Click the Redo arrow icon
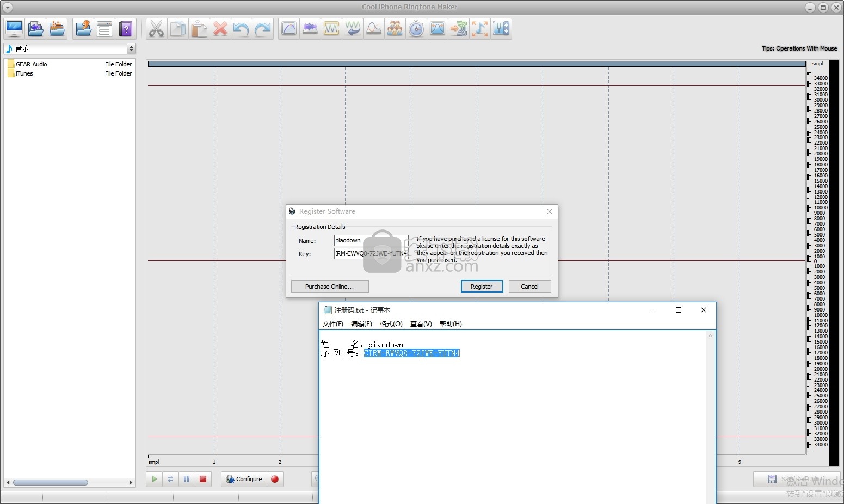The height and width of the screenshot is (504, 844). tap(263, 28)
